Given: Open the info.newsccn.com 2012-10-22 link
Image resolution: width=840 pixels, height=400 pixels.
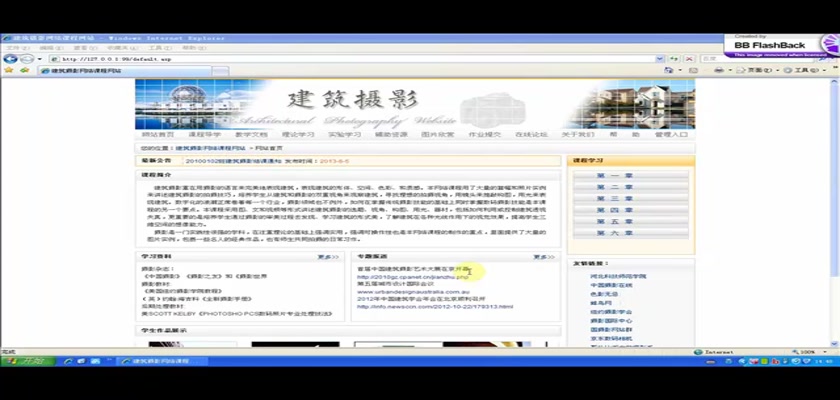Looking at the screenshot, I should [x=435, y=307].
